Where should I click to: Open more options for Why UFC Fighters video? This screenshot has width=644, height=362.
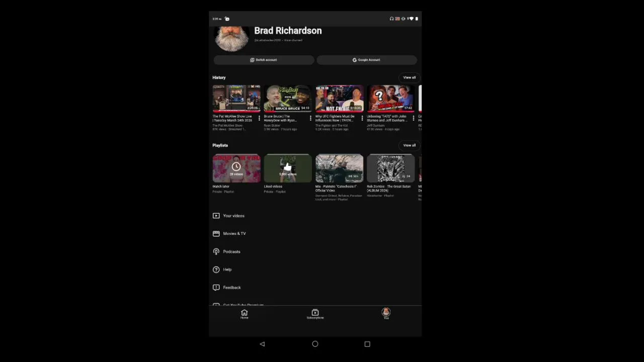click(x=362, y=118)
